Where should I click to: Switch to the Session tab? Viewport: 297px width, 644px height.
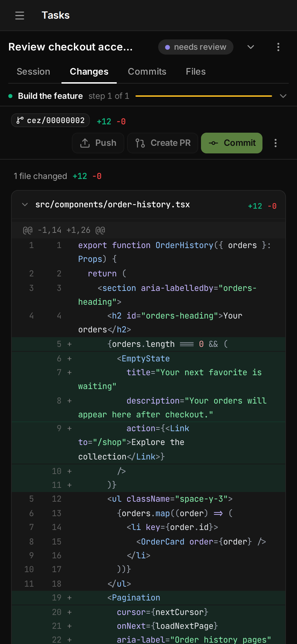pos(33,72)
